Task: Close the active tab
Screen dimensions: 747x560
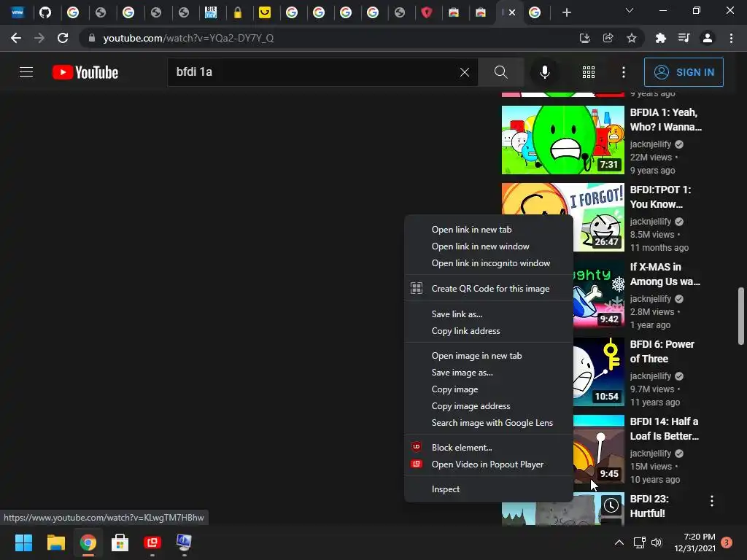Action: 512,12
